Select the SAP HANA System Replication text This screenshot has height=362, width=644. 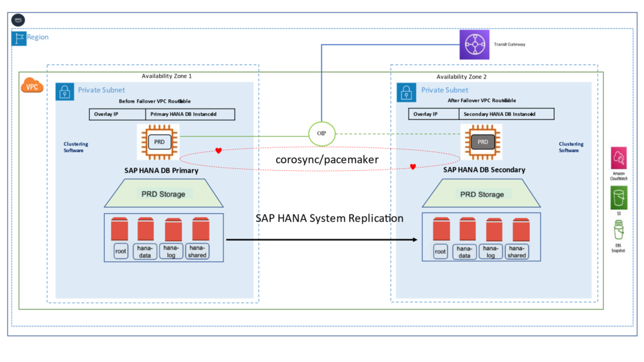pyautogui.click(x=329, y=219)
